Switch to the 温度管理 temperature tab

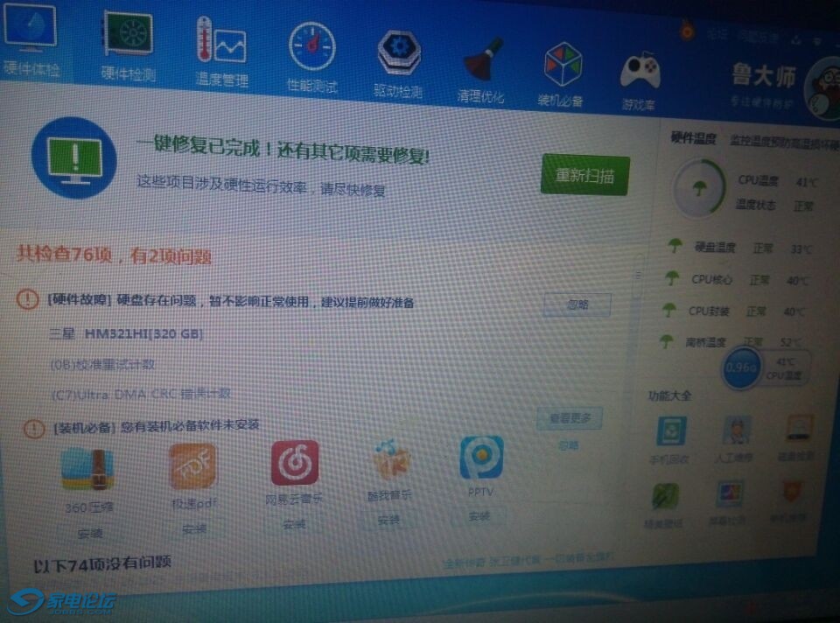click(221, 51)
